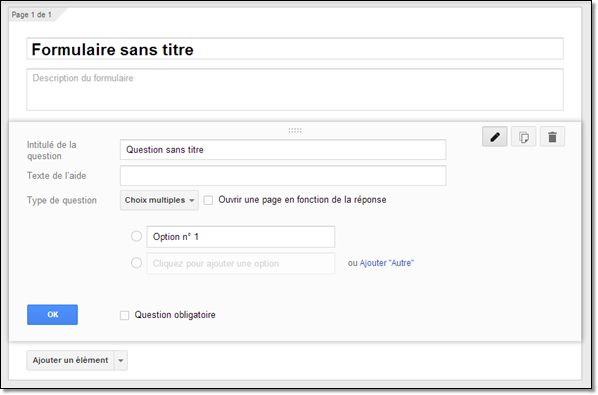Click the 'Description du formulaire' text area
The image size is (598, 395).
click(295, 90)
